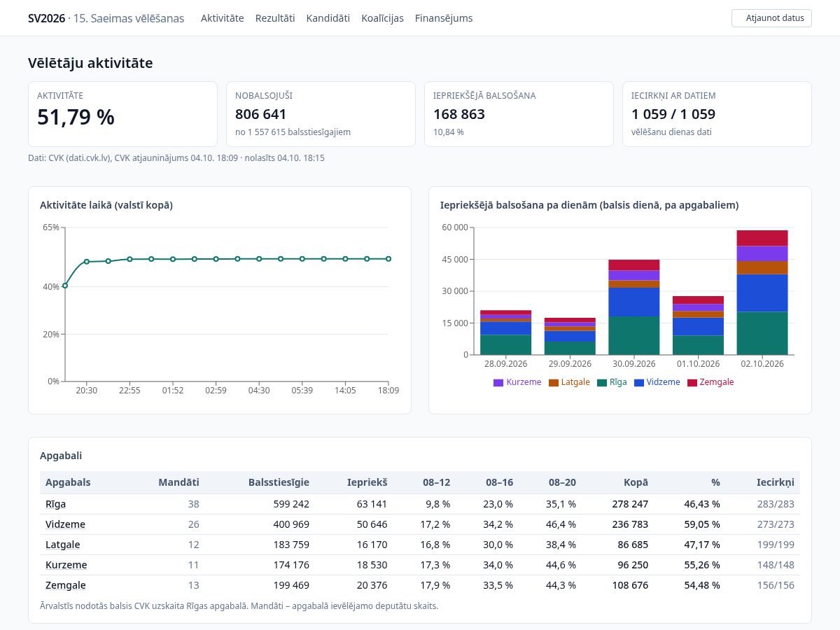840x630 pixels.
Task: Click the last data point above 18:09
Action: [x=388, y=259]
